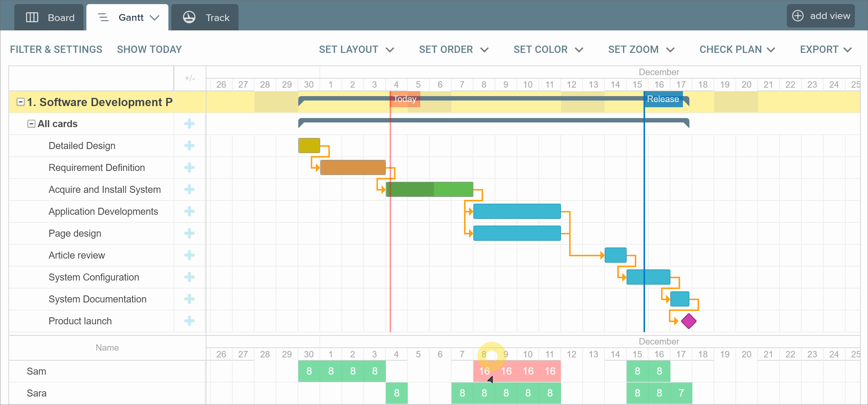This screenshot has width=868, height=405.
Task: Click the FILTER & SETTINGS menu item
Action: 55,49
